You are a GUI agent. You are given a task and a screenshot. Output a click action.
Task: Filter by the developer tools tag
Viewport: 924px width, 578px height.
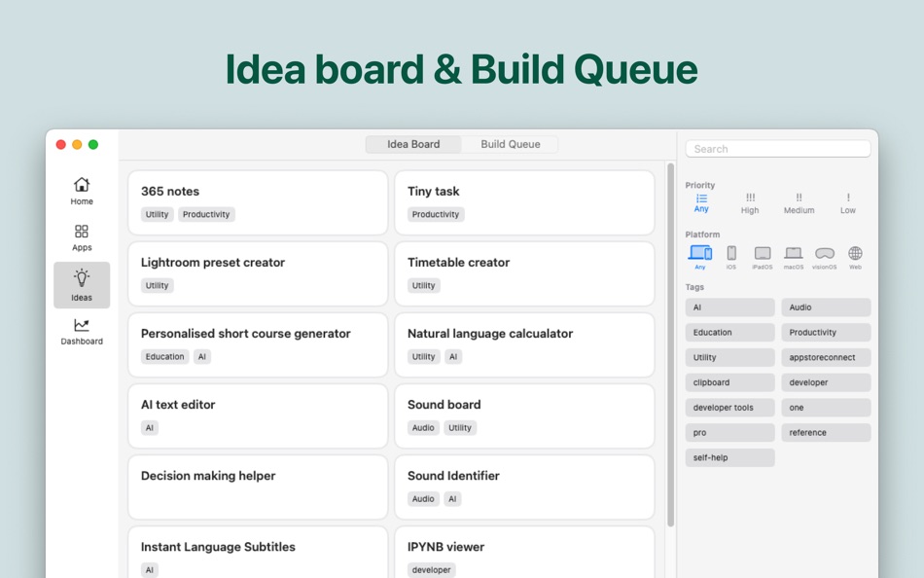[x=729, y=407]
